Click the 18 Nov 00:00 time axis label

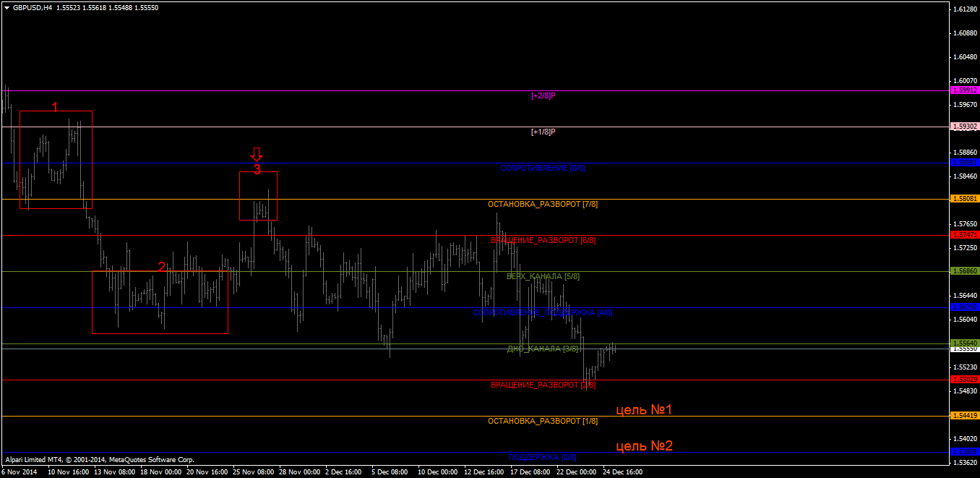click(161, 472)
